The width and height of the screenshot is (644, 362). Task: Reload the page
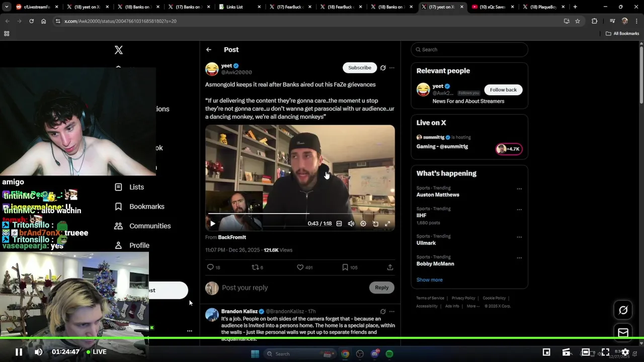click(x=31, y=21)
